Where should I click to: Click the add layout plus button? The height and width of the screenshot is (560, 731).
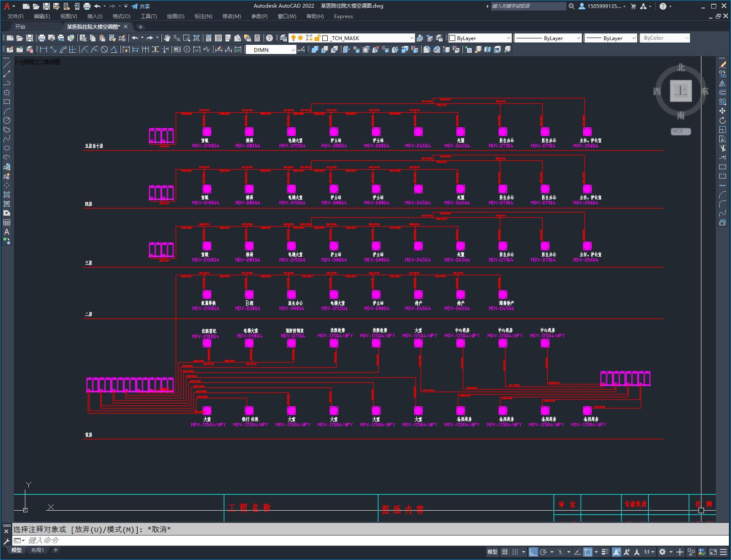click(x=55, y=550)
